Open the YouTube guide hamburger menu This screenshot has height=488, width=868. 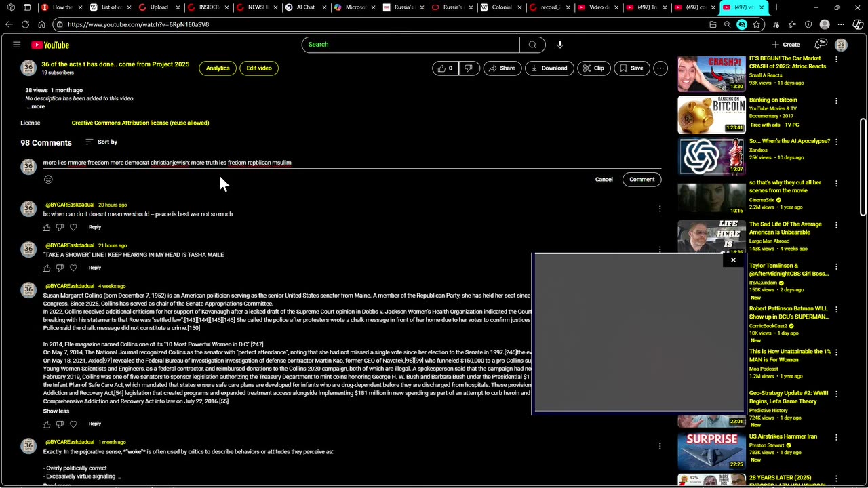[16, 45]
